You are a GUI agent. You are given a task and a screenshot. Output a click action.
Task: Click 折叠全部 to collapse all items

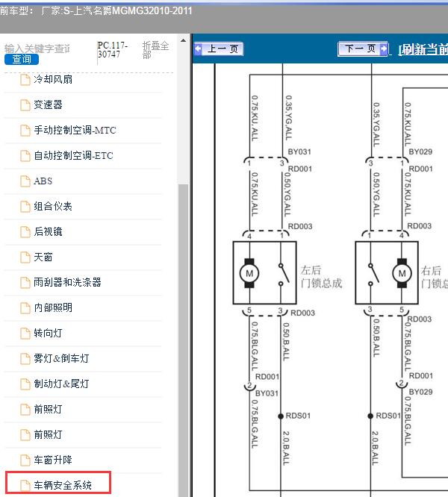point(155,50)
